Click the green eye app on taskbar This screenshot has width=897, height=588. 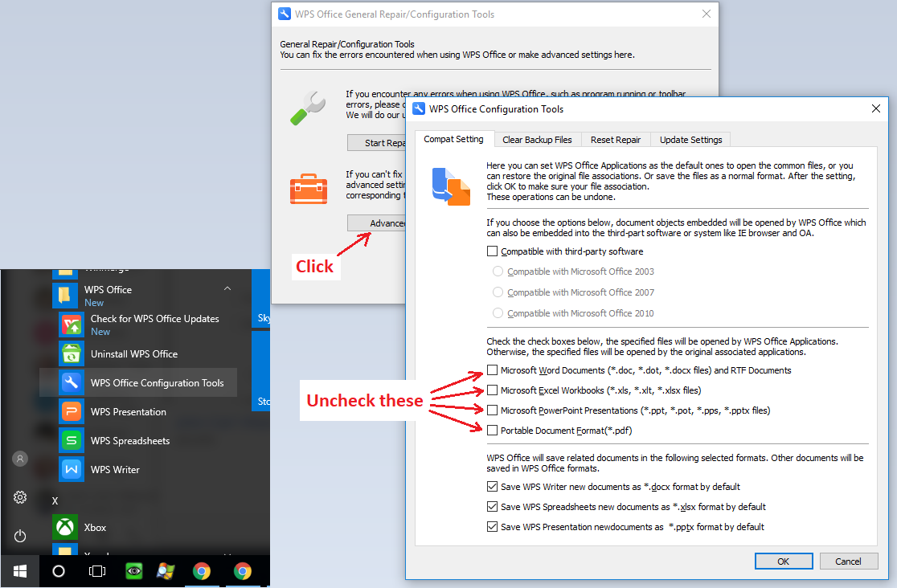click(x=134, y=571)
